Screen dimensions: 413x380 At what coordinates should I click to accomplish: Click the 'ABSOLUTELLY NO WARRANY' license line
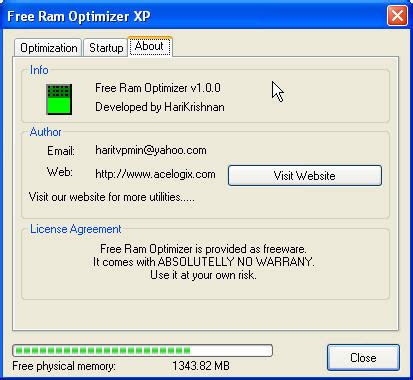203,262
